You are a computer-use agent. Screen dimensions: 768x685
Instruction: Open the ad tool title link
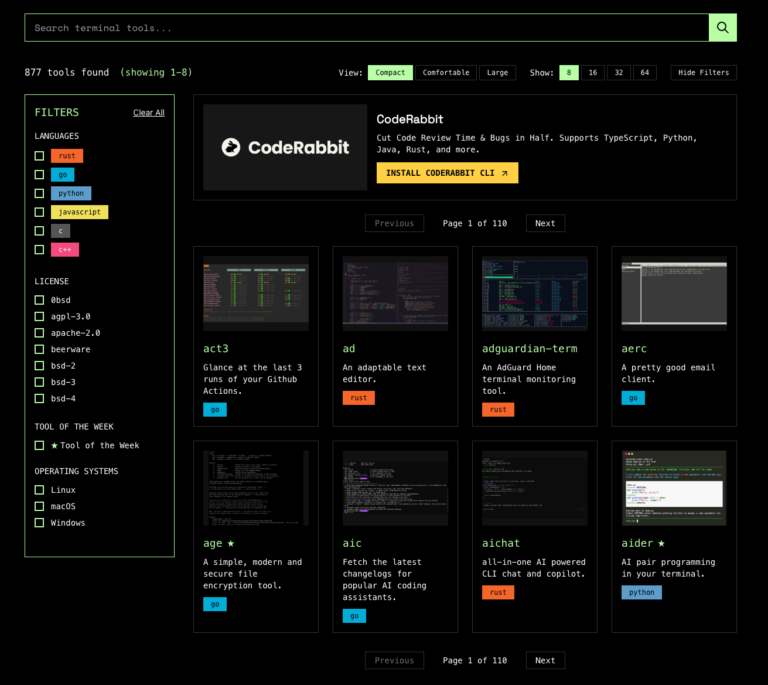pos(349,349)
